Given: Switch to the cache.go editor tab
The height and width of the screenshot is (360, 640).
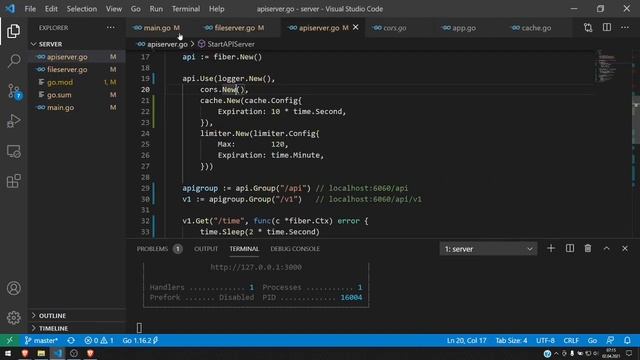Looking at the screenshot, I should [536, 28].
